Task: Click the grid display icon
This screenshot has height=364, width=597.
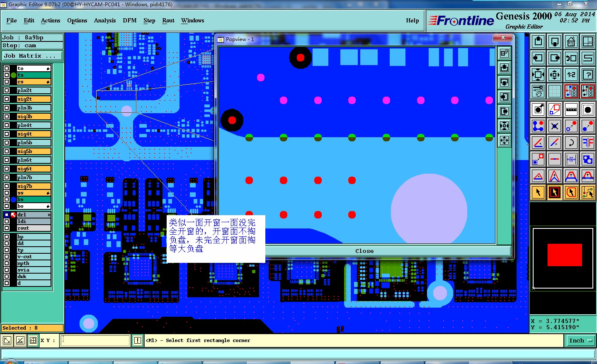Action: 555,91
